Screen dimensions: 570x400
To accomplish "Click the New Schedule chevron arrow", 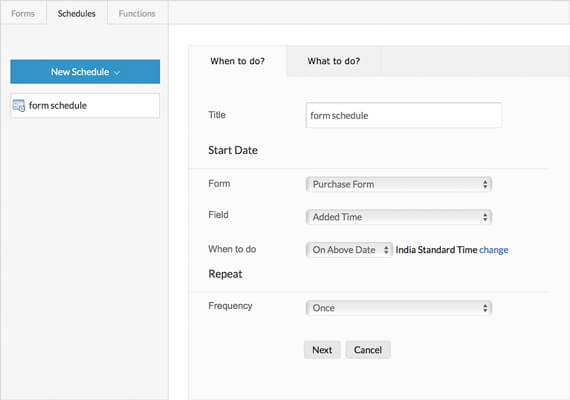I will tap(117, 73).
